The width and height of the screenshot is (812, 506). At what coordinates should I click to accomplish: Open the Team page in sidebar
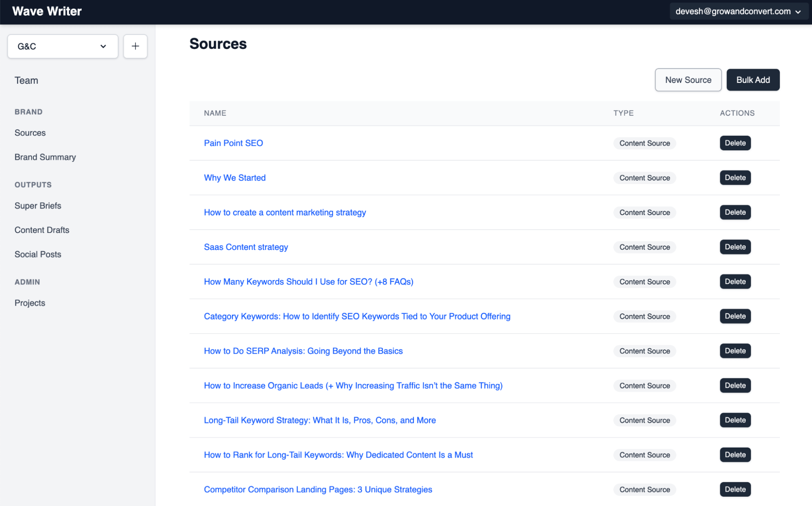click(x=26, y=80)
